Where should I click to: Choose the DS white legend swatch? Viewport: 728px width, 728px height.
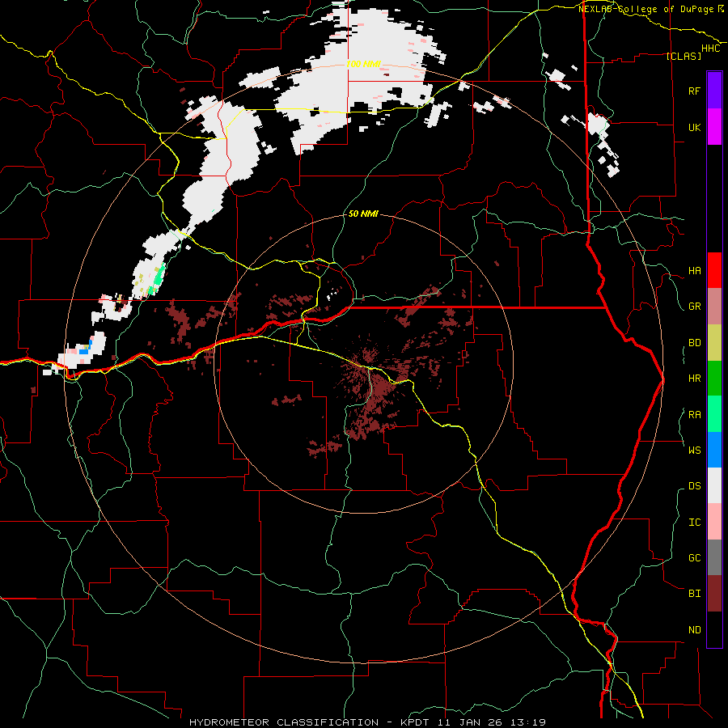(x=714, y=485)
